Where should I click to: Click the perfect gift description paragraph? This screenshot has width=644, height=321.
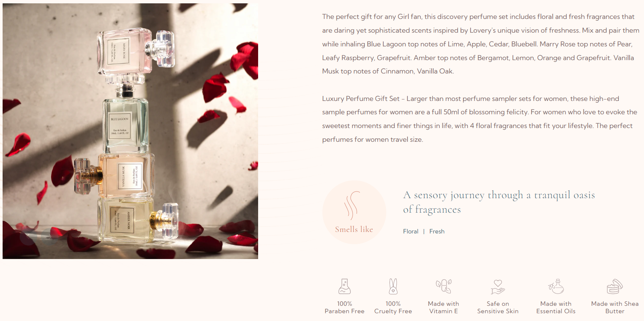[481, 44]
